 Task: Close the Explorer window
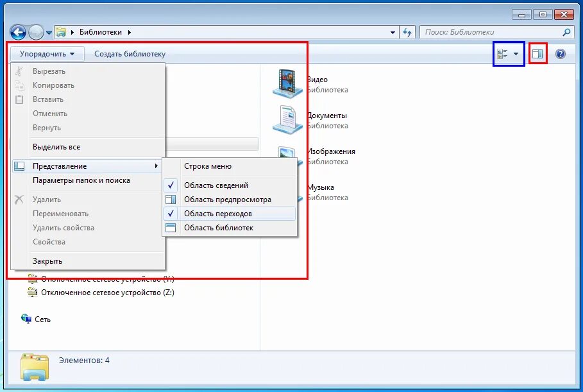coord(564,15)
